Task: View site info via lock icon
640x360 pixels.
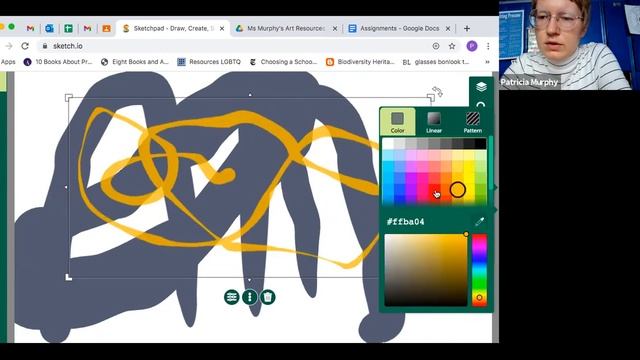Action: 45,46
